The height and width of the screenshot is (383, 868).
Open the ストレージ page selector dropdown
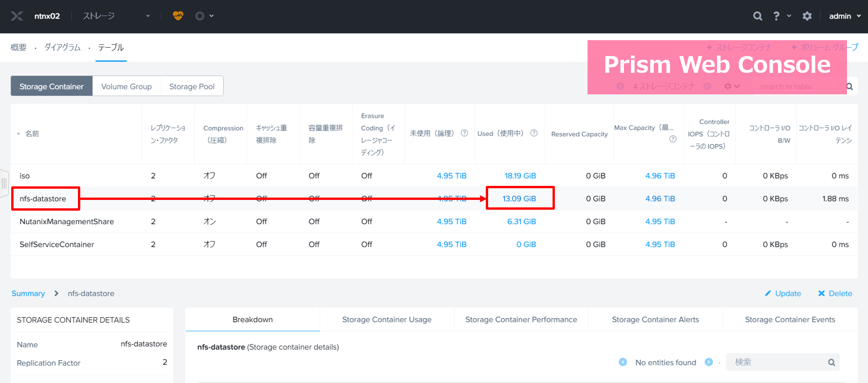click(116, 16)
